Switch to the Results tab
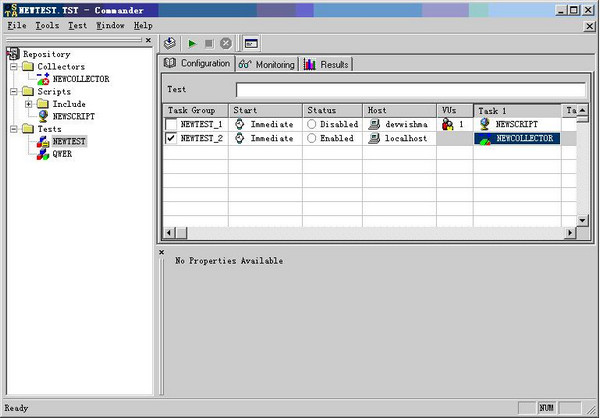Viewport: 600px width, 418px height. [326, 64]
